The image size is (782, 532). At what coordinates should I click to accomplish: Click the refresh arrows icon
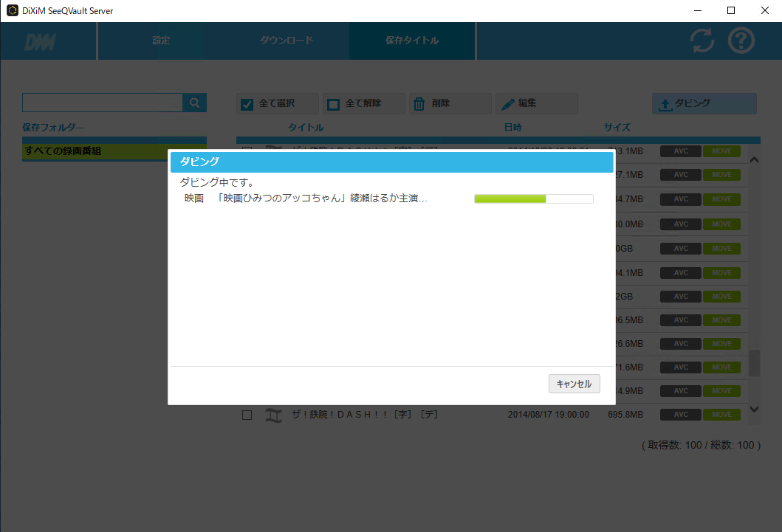[702, 41]
